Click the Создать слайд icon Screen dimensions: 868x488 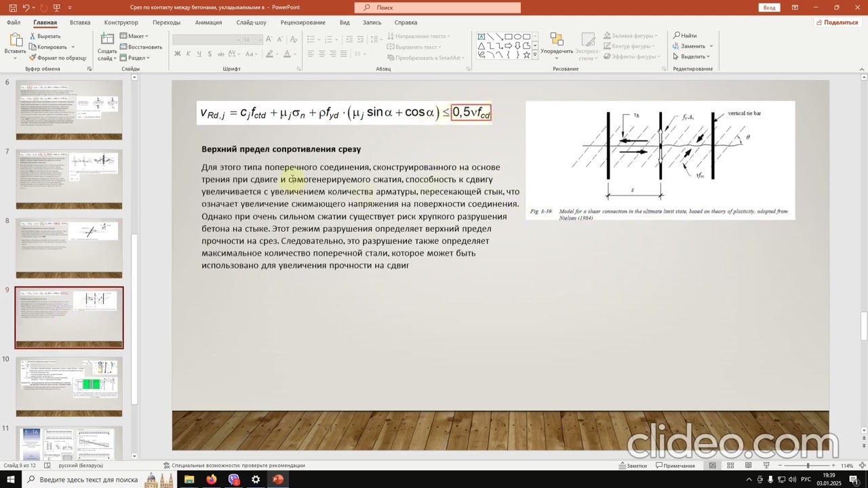tap(107, 39)
